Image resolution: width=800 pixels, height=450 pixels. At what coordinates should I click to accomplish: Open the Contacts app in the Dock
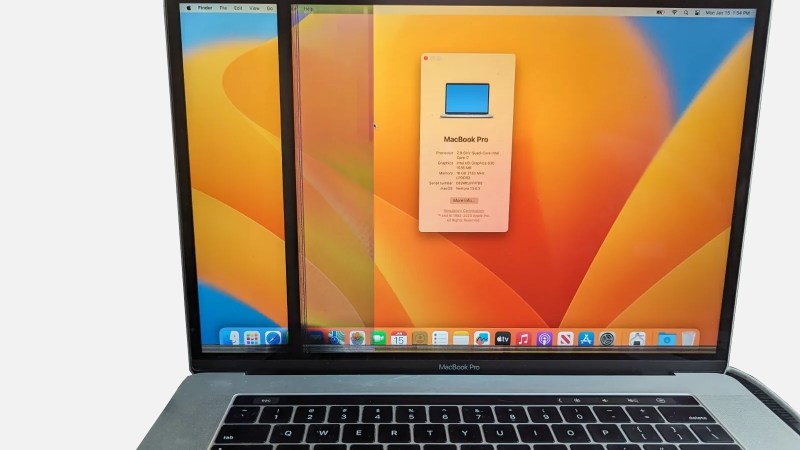419,338
